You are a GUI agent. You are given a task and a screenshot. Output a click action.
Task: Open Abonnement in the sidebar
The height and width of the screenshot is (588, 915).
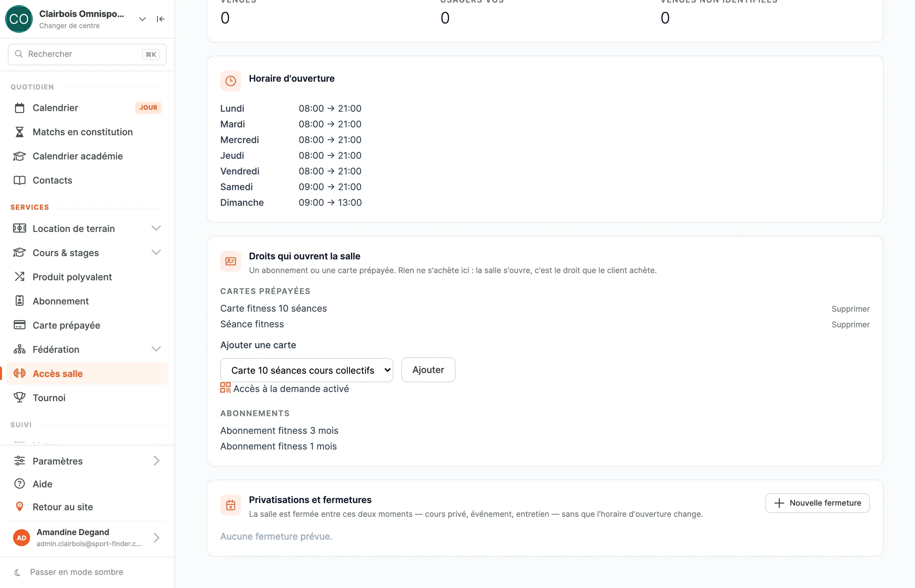(87, 301)
